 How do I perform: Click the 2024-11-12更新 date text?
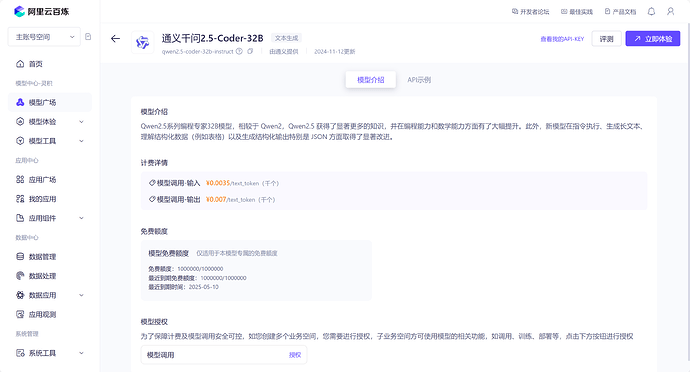[334, 52]
